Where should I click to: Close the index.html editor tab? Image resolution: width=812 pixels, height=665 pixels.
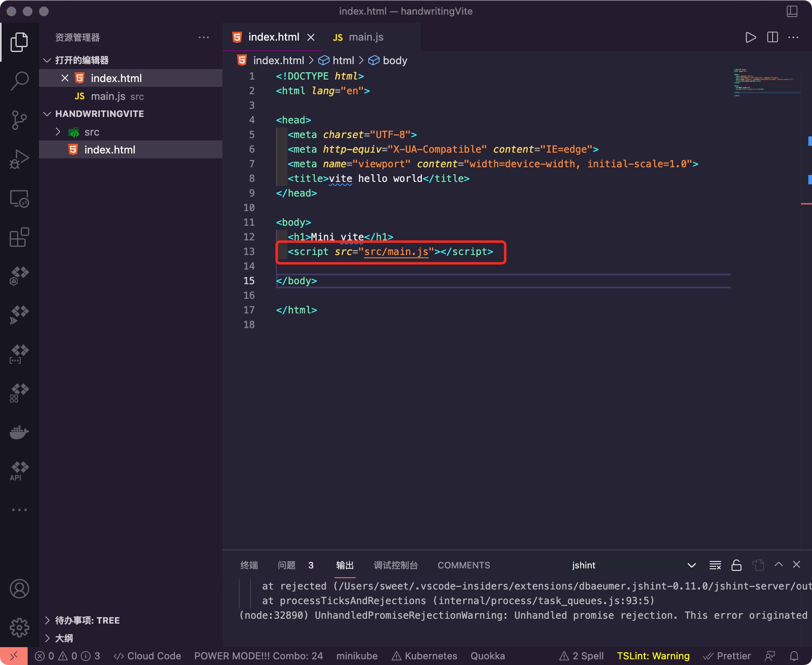311,37
